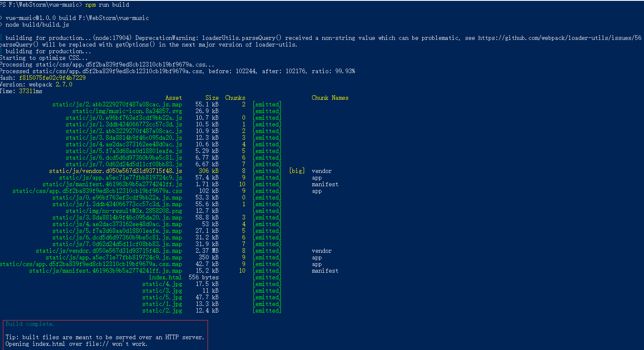Click 'Opening index.html over file://' line

coord(77,344)
